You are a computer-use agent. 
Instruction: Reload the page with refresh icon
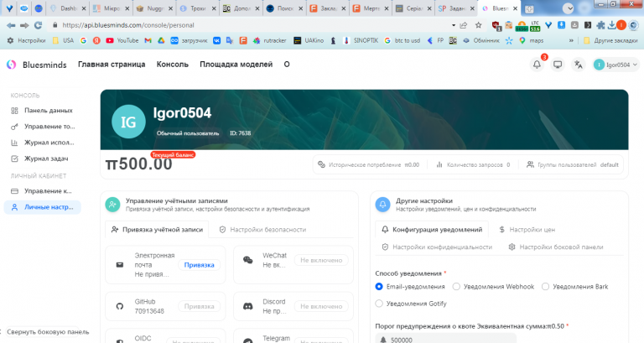(x=39, y=25)
